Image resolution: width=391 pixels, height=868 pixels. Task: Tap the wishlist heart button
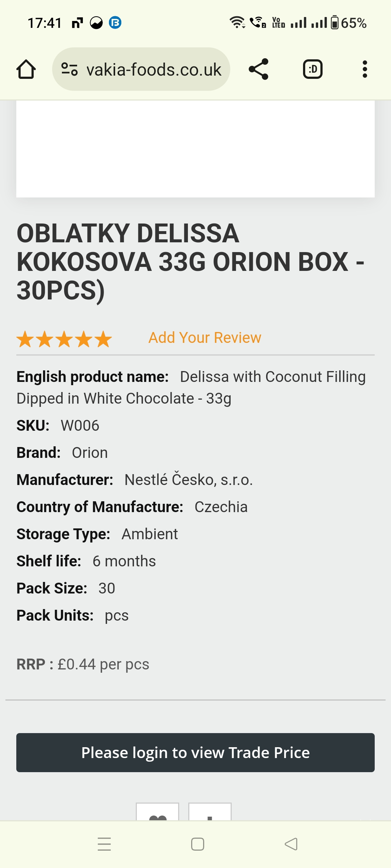157,812
